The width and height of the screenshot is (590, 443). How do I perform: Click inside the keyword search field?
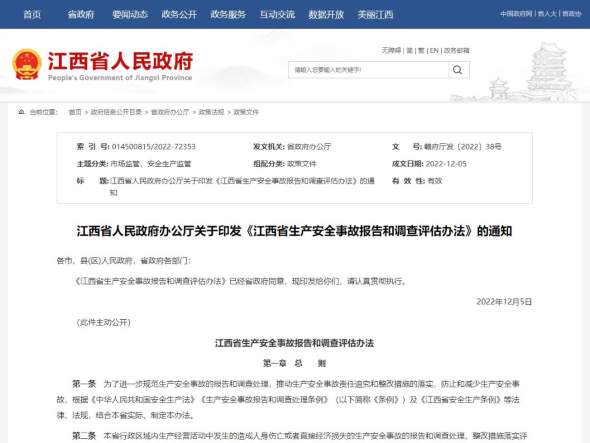[x=368, y=70]
